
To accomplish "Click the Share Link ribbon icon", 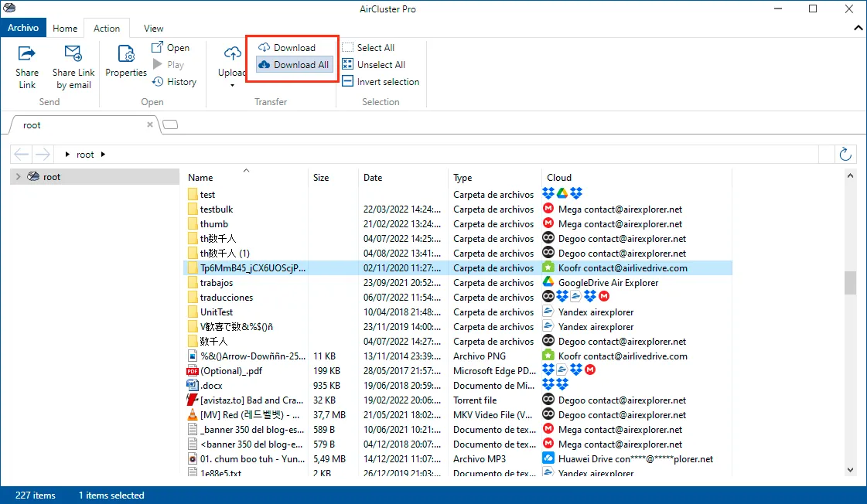I will 26,53.
